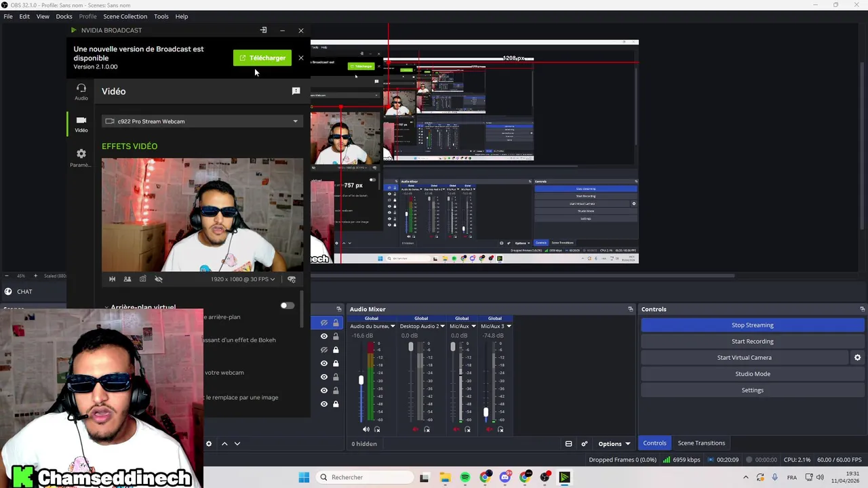Move source down with the down arrow

coord(237,444)
